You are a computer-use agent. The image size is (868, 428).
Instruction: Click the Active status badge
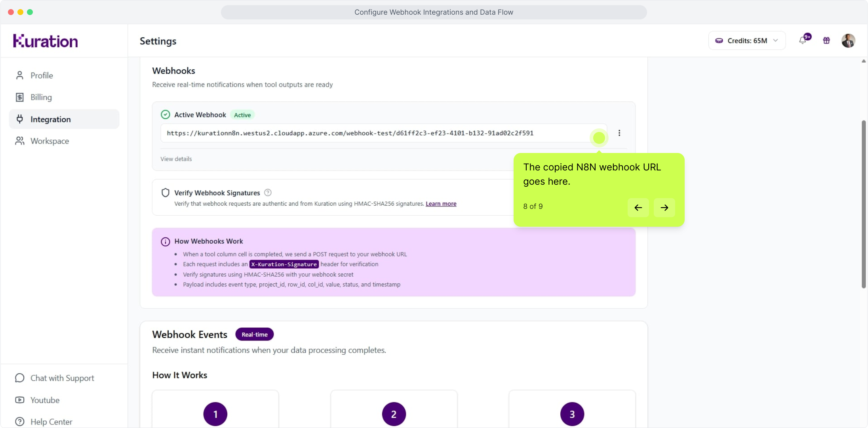(242, 115)
